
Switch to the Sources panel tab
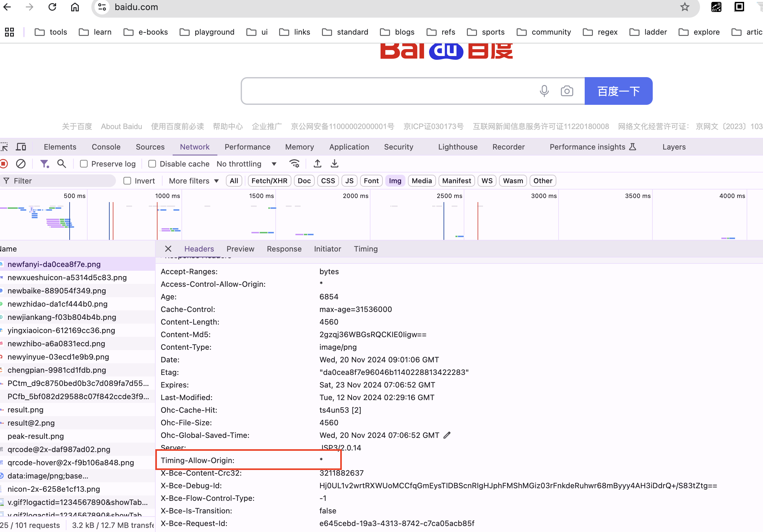coord(150,147)
